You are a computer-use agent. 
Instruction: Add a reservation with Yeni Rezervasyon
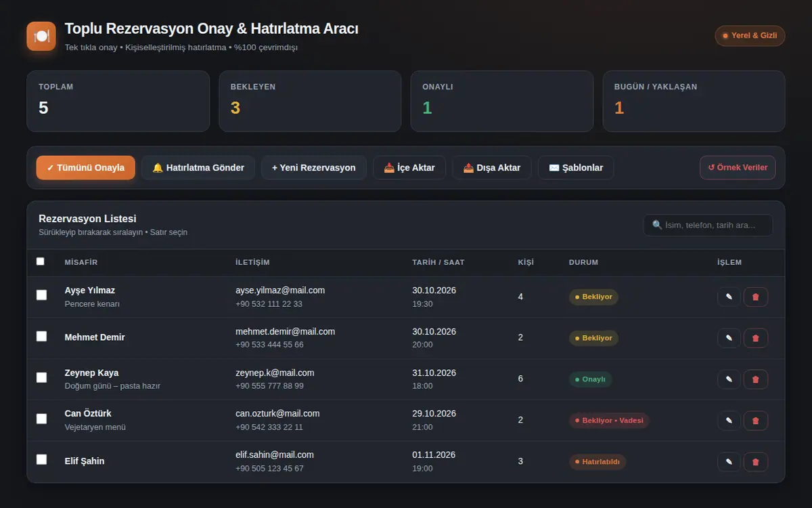click(x=314, y=167)
